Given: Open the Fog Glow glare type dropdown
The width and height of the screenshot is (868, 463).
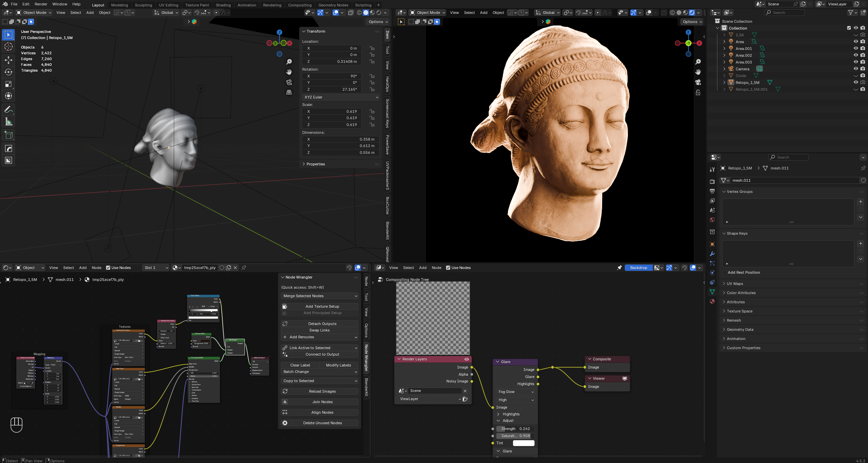Looking at the screenshot, I should (515, 392).
